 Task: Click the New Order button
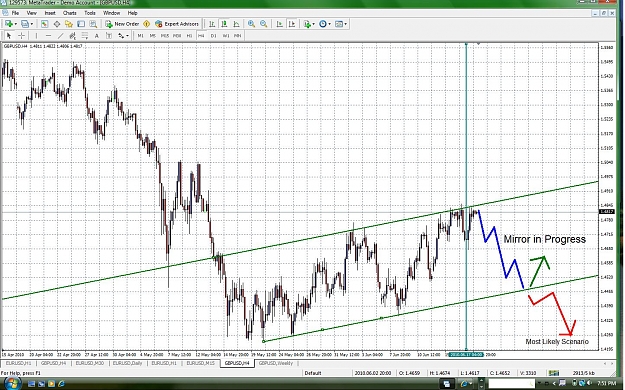pyautogui.click(x=122, y=24)
